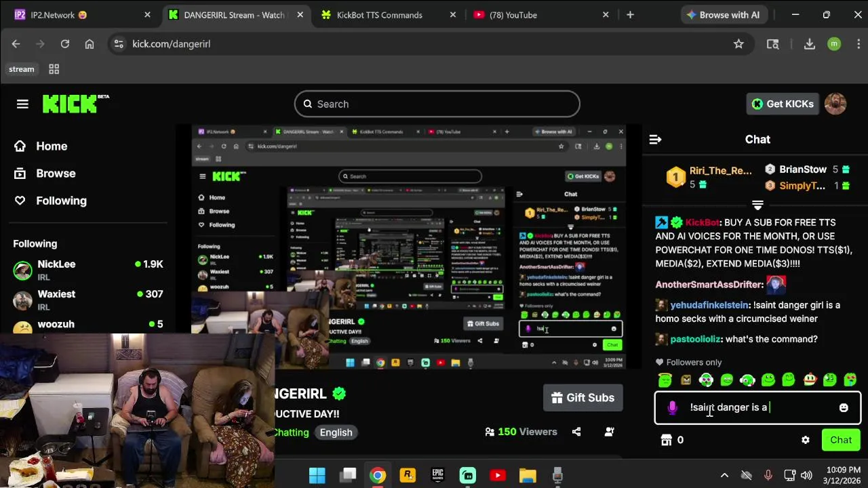
Task: Share the stream via share icon
Action: [x=576, y=432]
